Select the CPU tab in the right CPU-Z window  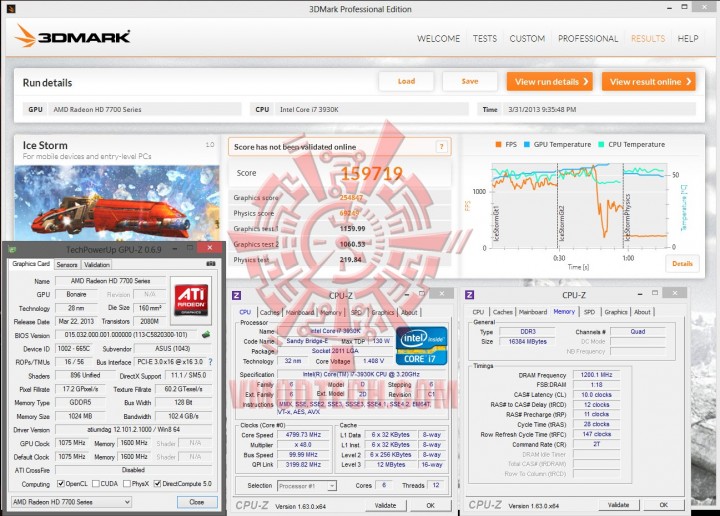[x=478, y=312]
